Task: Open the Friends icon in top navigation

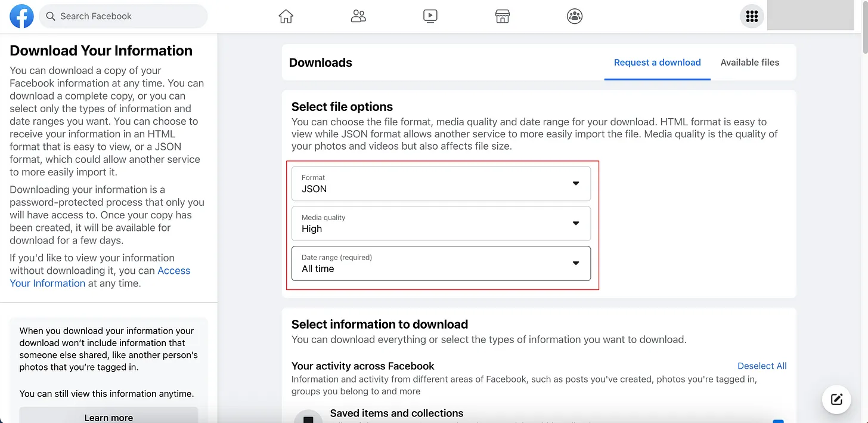Action: click(x=358, y=17)
